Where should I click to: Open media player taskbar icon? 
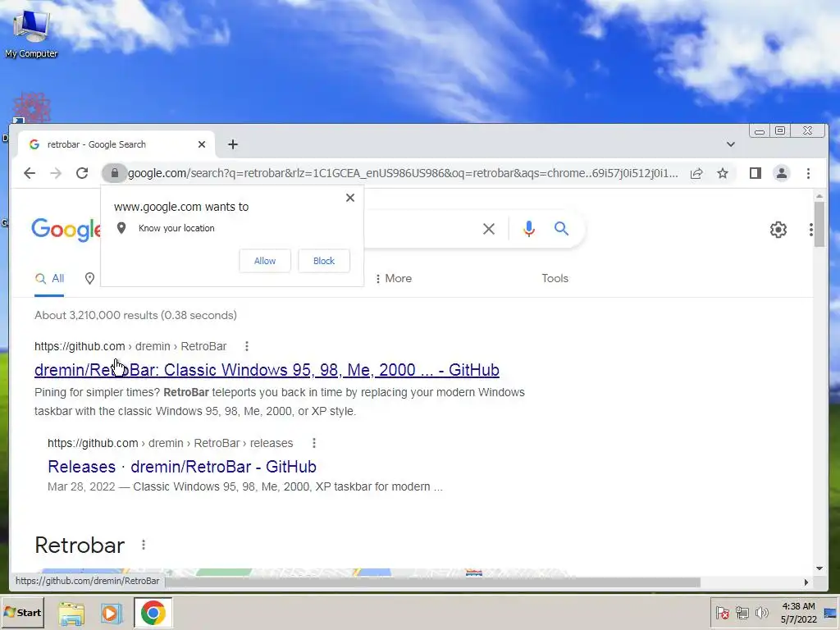[112, 614]
